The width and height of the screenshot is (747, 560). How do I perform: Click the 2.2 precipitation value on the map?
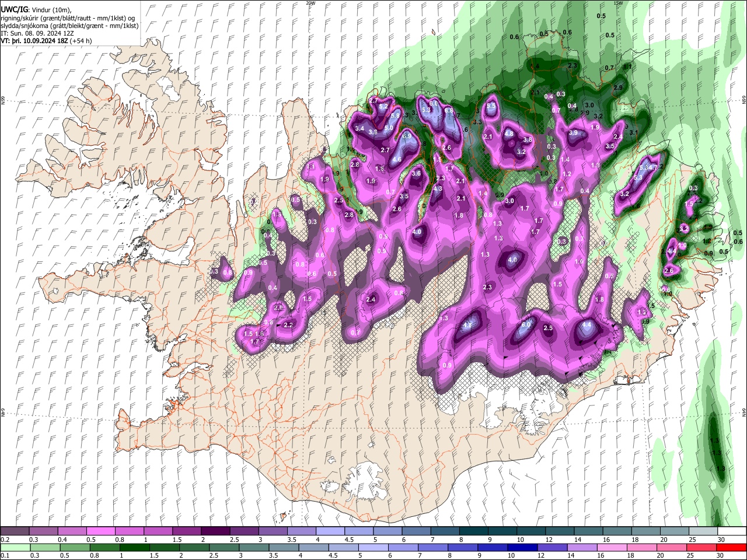pos(288,325)
